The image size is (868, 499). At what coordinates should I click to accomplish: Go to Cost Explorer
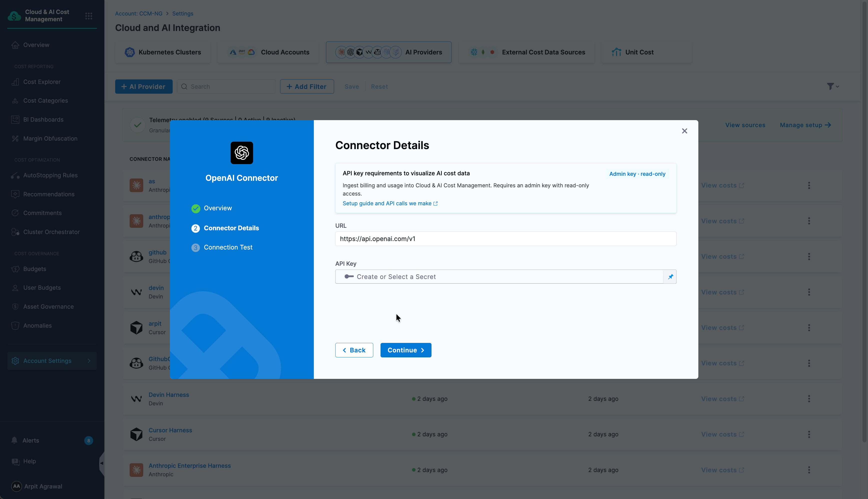[42, 82]
